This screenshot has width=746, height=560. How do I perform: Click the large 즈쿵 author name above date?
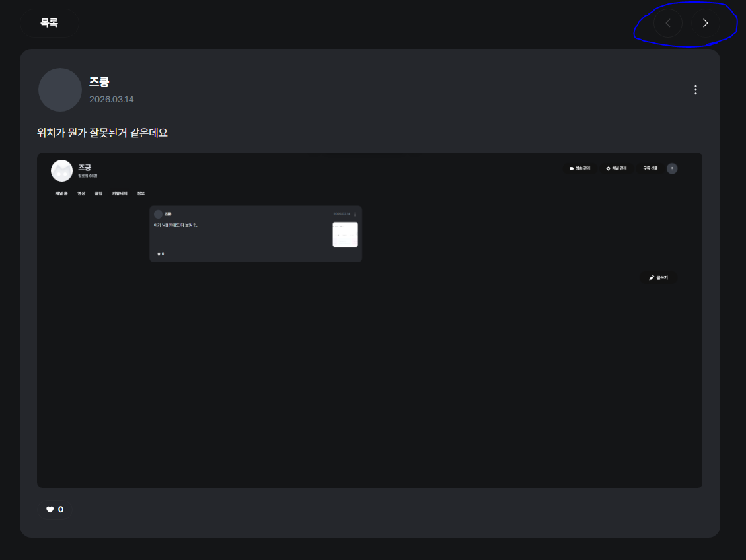pos(99,82)
